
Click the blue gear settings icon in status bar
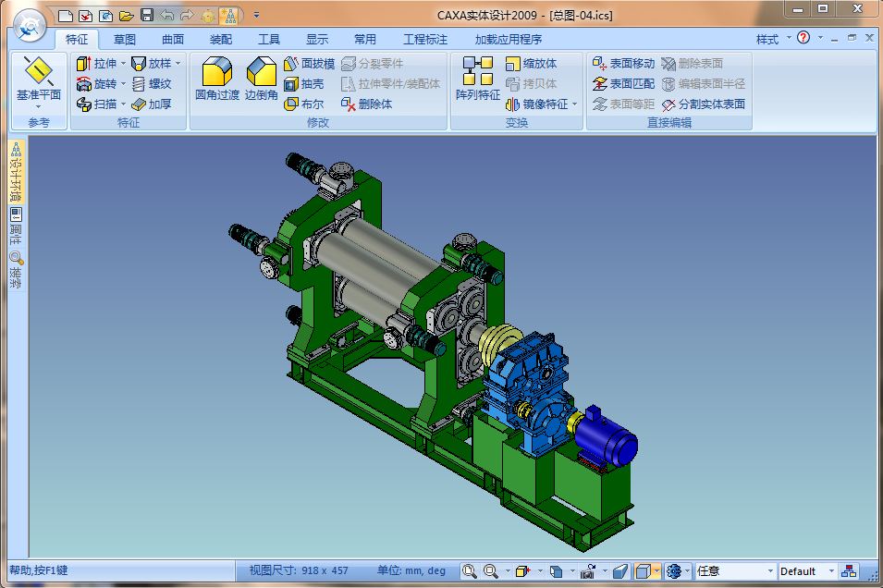click(673, 571)
